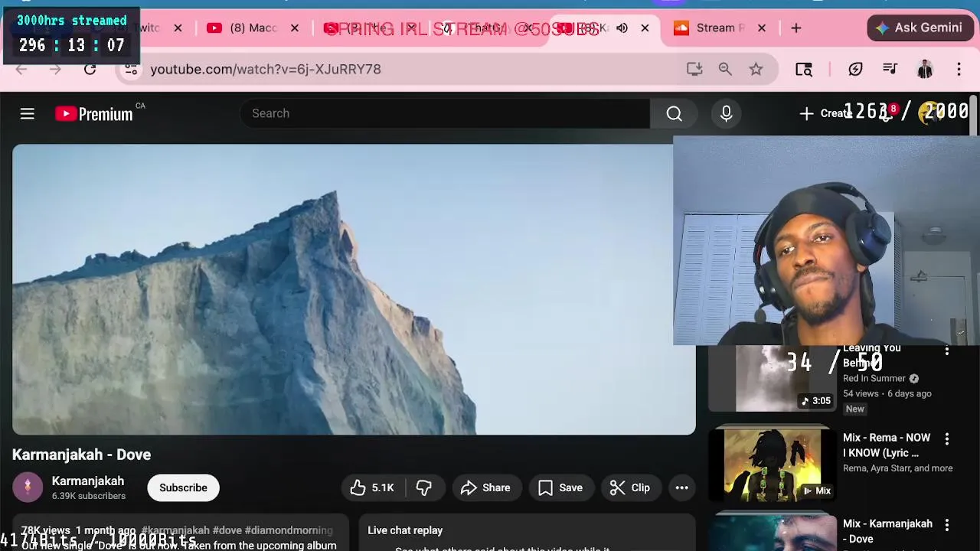The image size is (980, 551).
Task: Open options for Leaving You Behind video
Action: (x=947, y=351)
